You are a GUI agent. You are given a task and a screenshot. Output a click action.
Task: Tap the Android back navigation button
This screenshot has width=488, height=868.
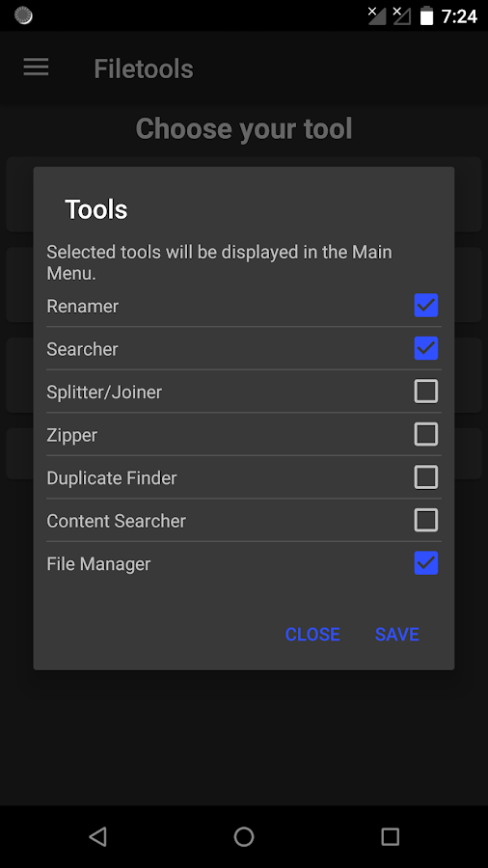coord(98,836)
